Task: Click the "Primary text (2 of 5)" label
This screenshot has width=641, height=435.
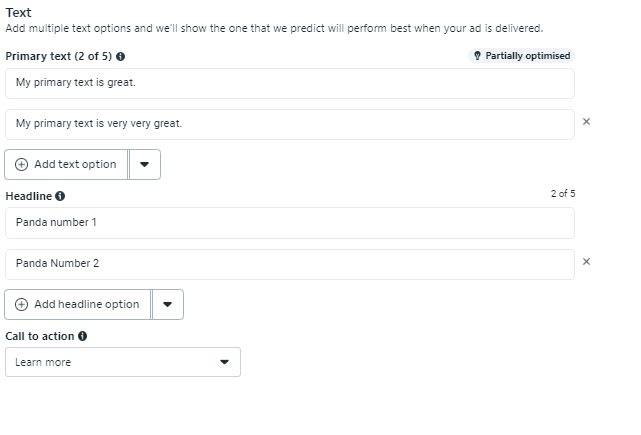Action: tap(59, 57)
